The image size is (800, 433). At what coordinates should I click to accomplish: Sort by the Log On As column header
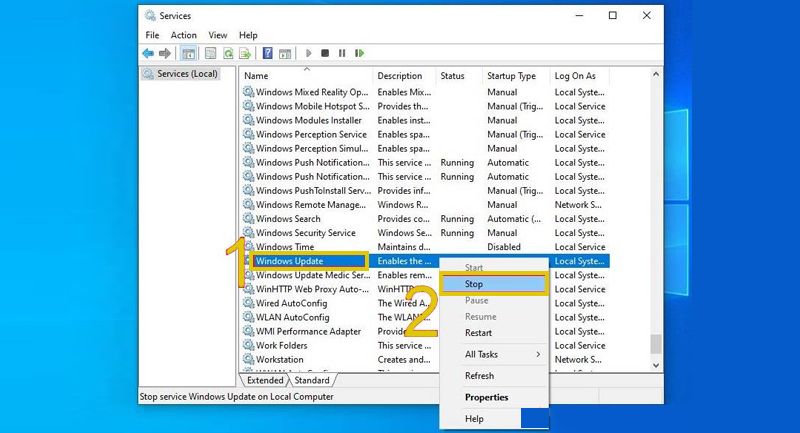(580, 75)
